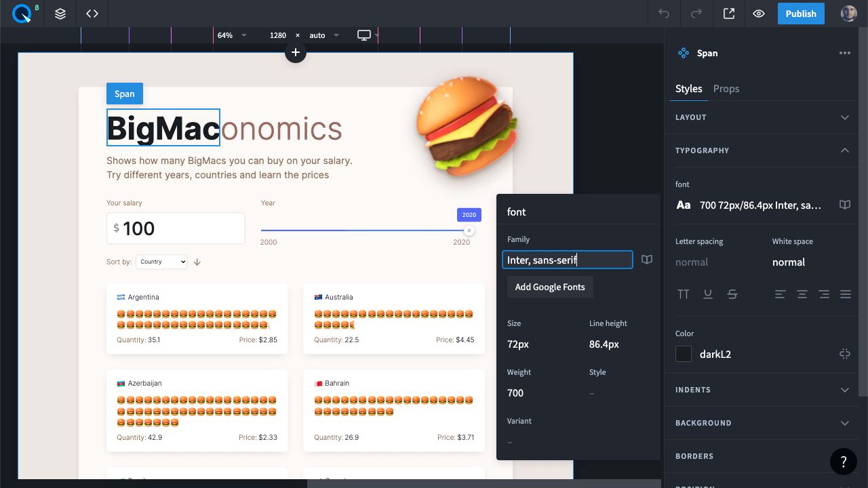
Task: Expand the Borders section
Action: coord(763,456)
